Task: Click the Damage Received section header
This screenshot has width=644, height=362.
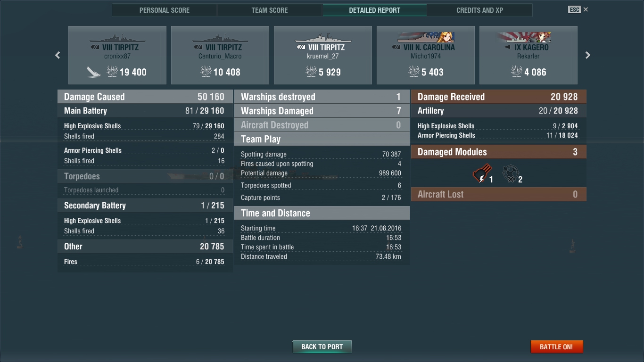Action: (x=499, y=97)
